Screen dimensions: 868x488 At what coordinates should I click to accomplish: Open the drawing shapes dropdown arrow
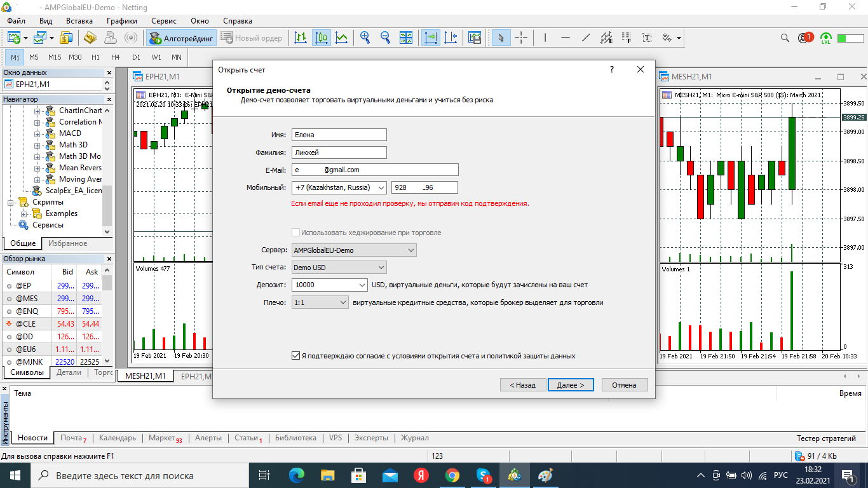[x=679, y=38]
